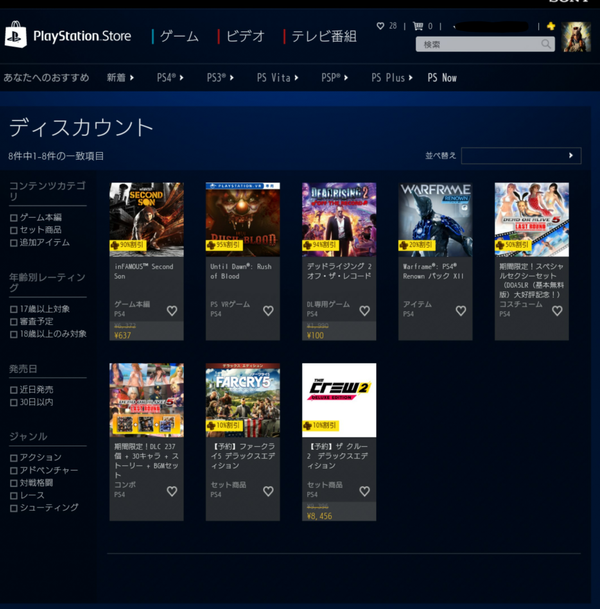Click the PS Plus gold icon
The width and height of the screenshot is (600, 609).
click(551, 26)
